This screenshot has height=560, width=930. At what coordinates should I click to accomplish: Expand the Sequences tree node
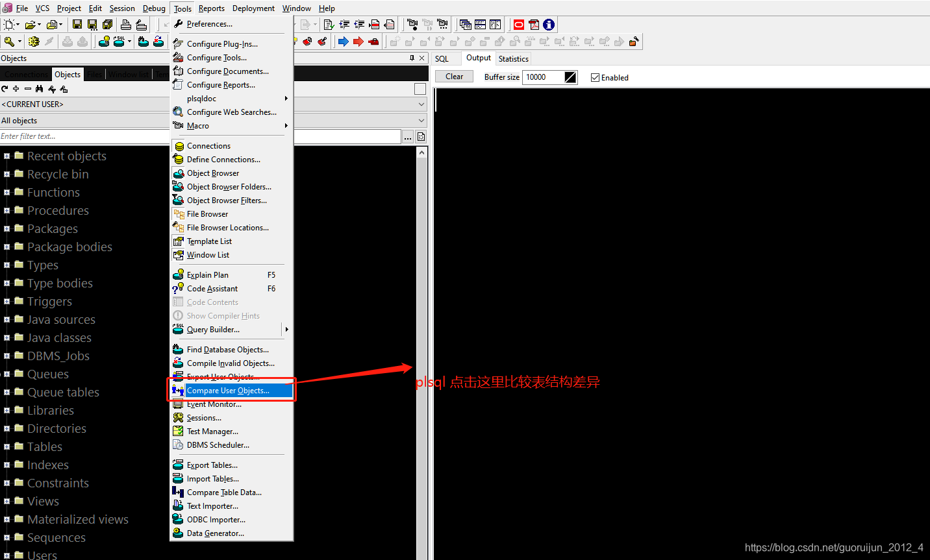(x=6, y=537)
